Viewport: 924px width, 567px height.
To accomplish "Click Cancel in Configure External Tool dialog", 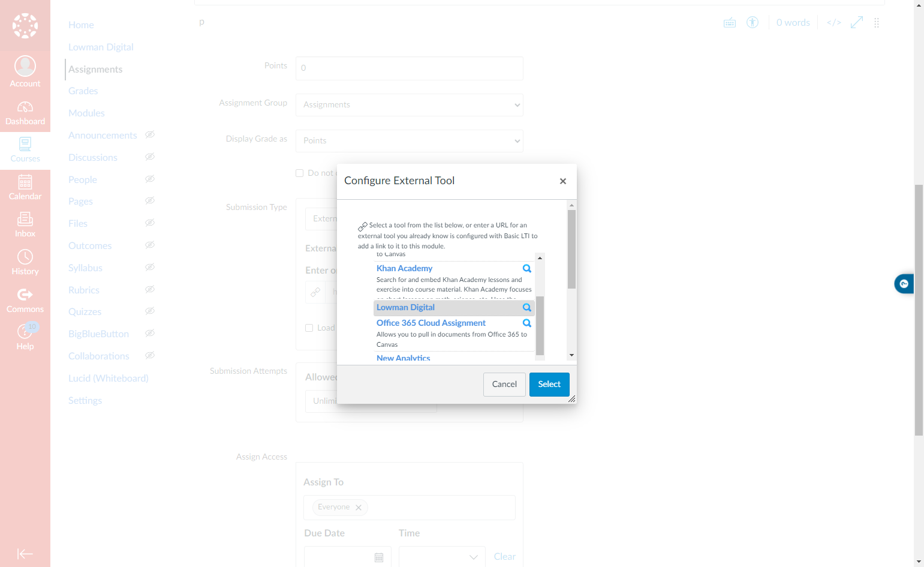I will point(504,385).
